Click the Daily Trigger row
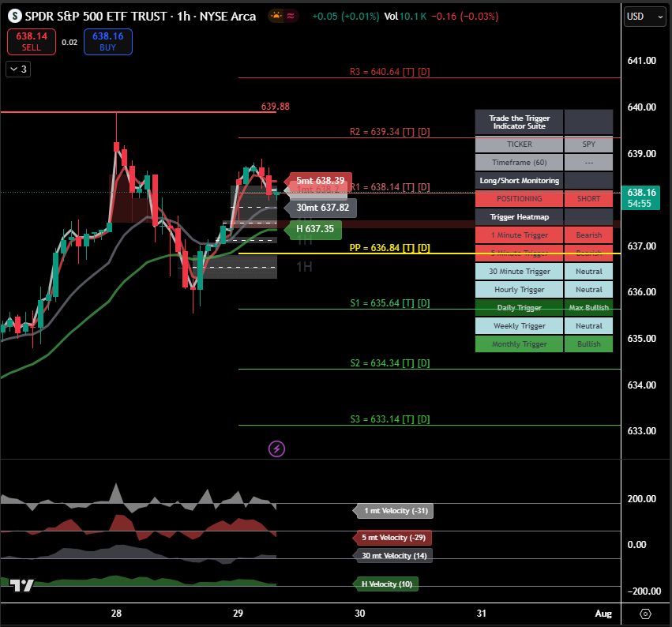 point(544,307)
